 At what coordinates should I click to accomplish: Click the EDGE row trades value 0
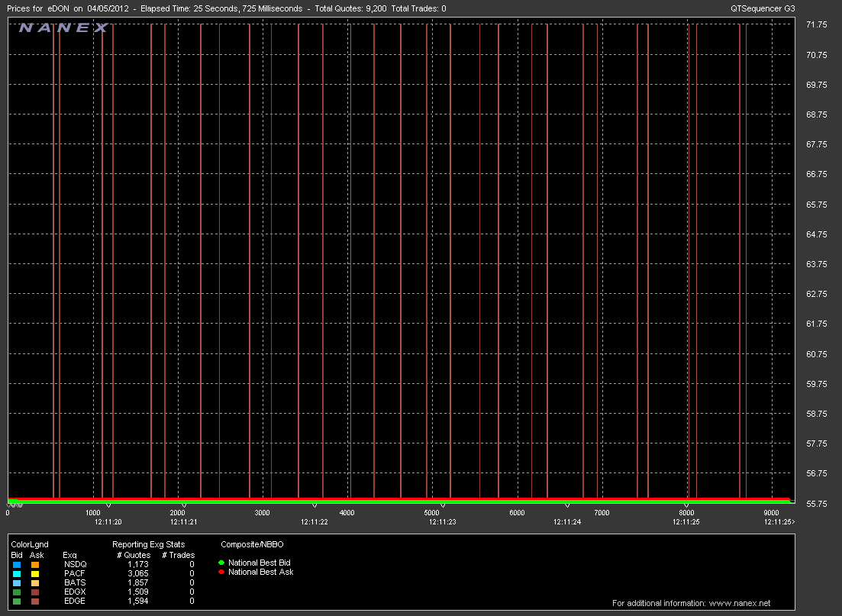click(x=192, y=601)
